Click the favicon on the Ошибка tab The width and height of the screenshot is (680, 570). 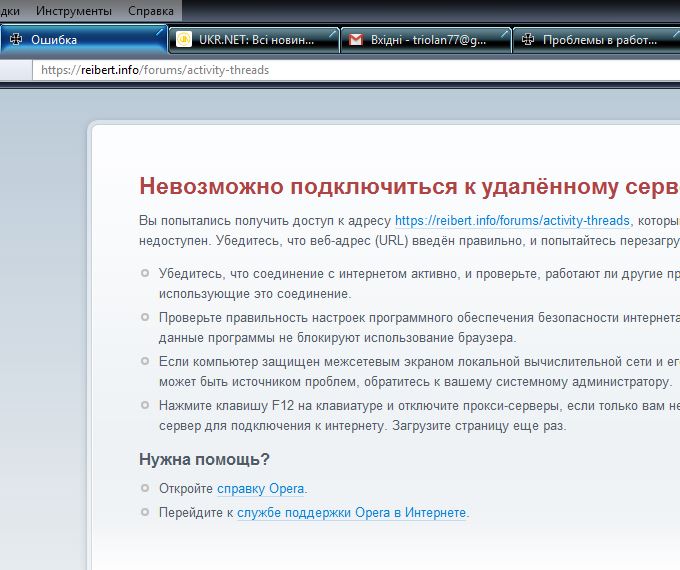click(15, 40)
